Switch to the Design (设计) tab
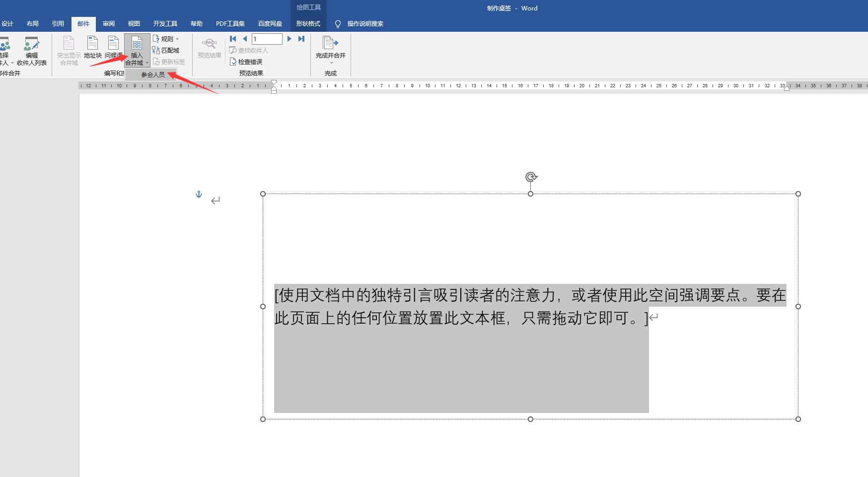This screenshot has height=477, width=868. 7,24
